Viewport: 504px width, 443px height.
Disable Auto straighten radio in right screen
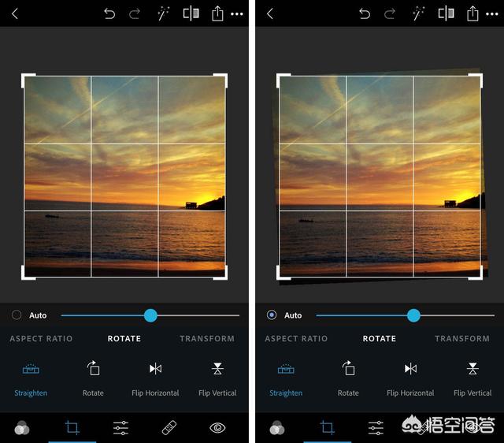272,315
